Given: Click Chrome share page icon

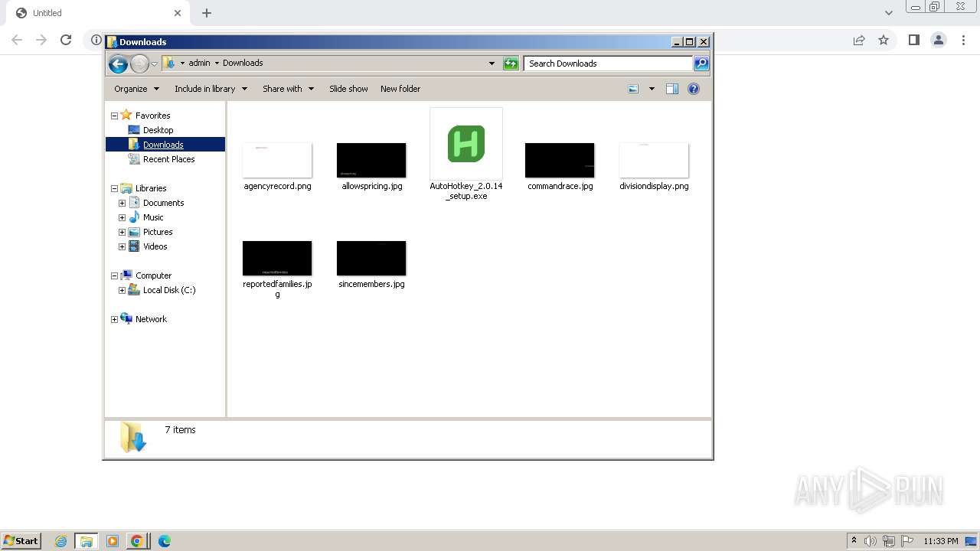Looking at the screenshot, I should (x=859, y=40).
